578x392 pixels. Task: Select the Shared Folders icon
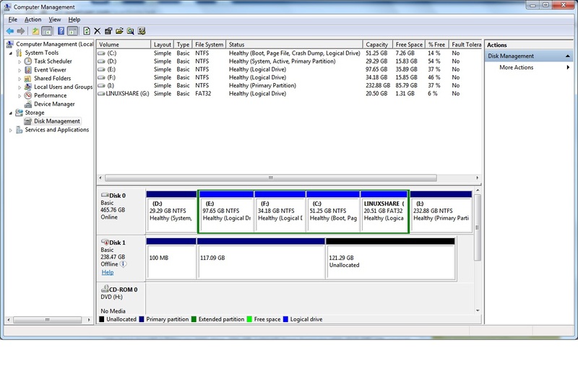click(28, 79)
